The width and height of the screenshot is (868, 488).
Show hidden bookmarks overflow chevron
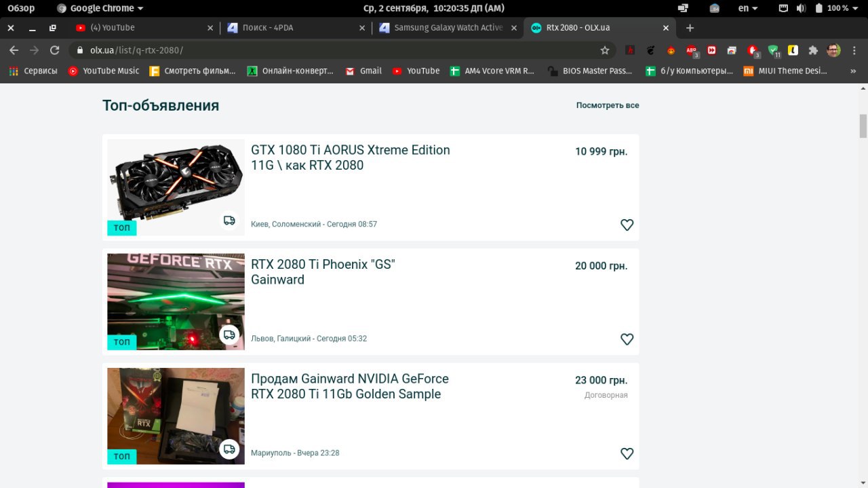pos(853,71)
